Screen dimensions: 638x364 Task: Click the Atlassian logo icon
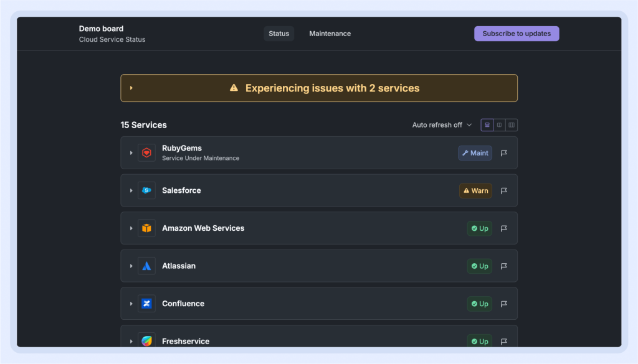coord(146,266)
